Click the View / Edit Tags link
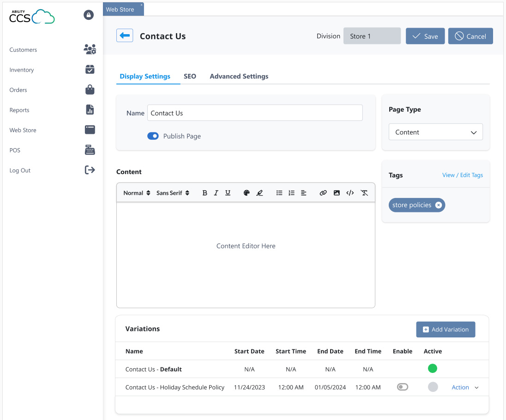The height and width of the screenshot is (420, 506). click(x=463, y=175)
